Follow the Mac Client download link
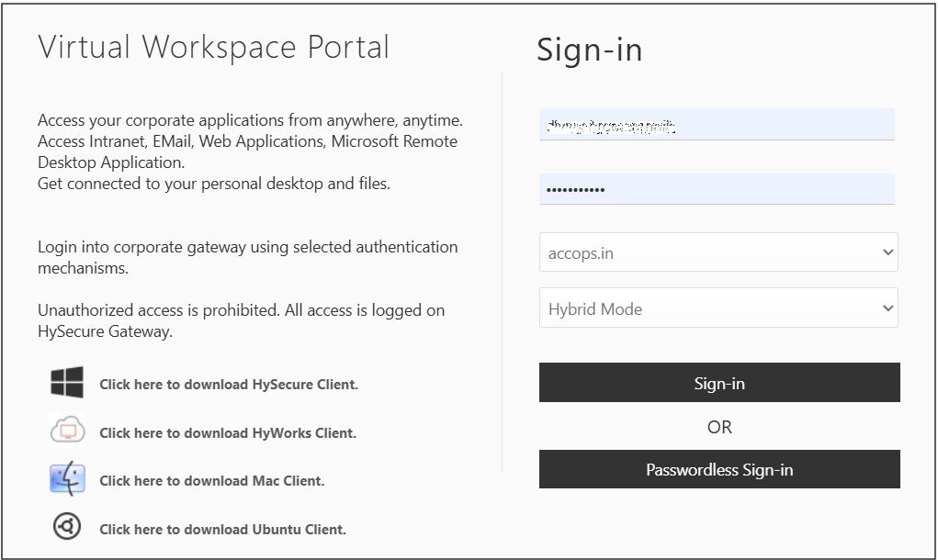 click(x=212, y=480)
